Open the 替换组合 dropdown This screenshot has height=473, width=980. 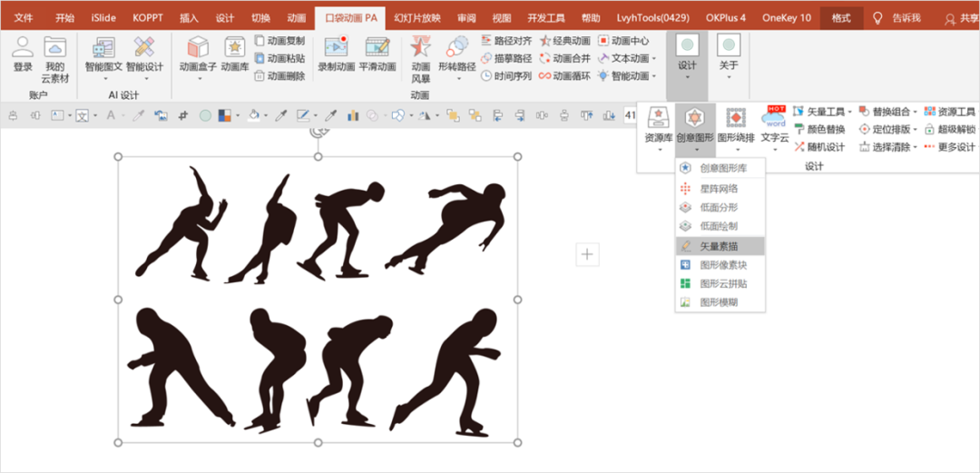pyautogui.click(x=915, y=112)
